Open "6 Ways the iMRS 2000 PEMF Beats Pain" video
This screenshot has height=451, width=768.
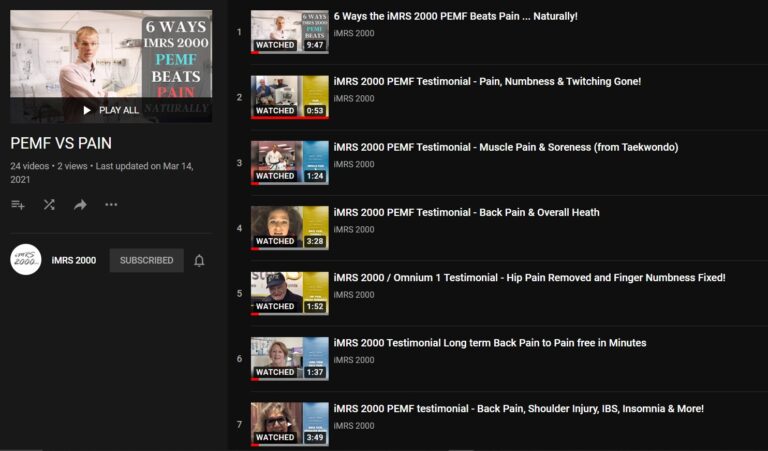coord(456,16)
